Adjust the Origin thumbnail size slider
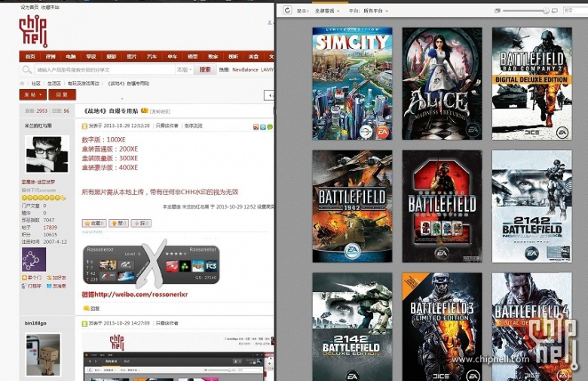Screen dimensions: 588x381 coord(525,11)
